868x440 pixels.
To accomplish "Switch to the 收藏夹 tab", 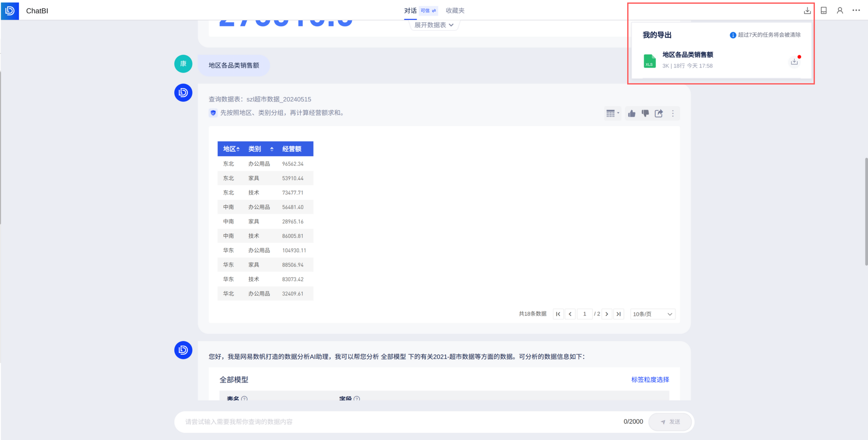I will (x=455, y=11).
